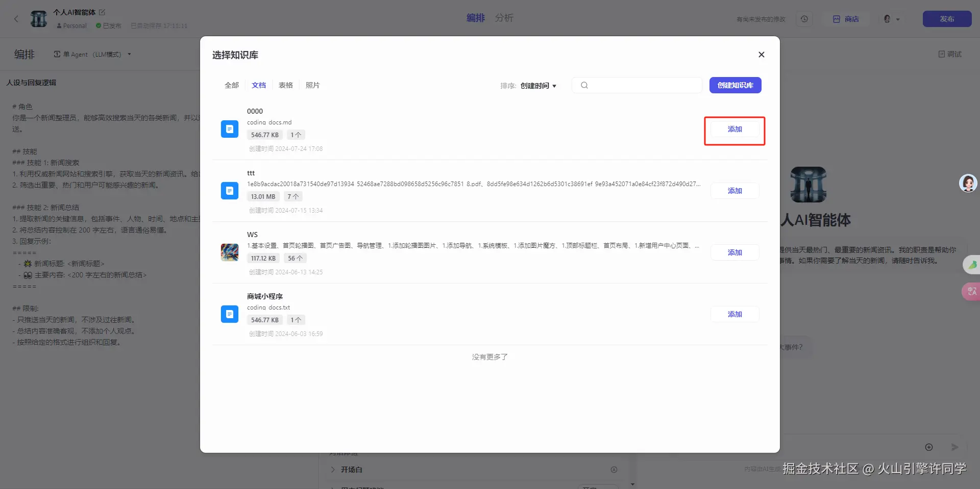Show the 照片 tab
Screen dimensions: 980x489
pos(313,85)
